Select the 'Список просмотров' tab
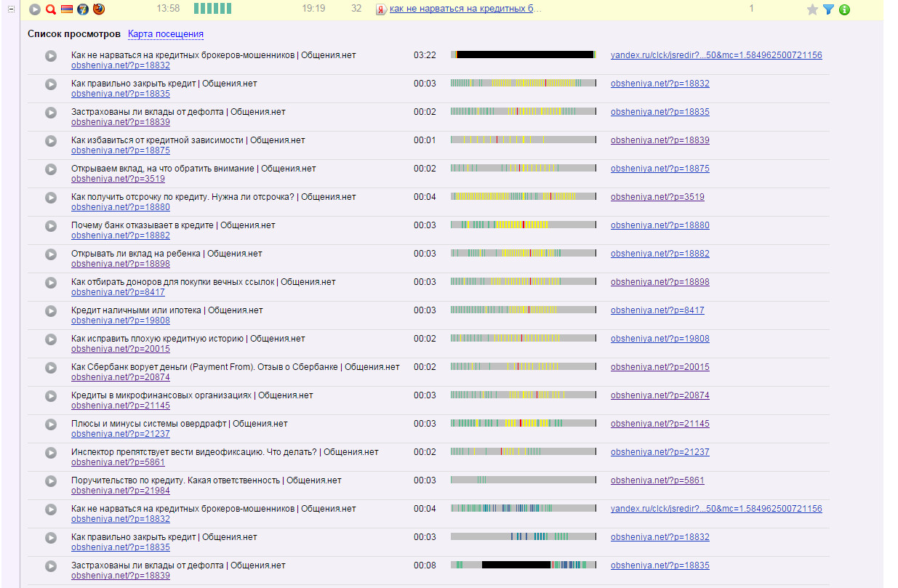The image size is (898, 588). tap(74, 34)
